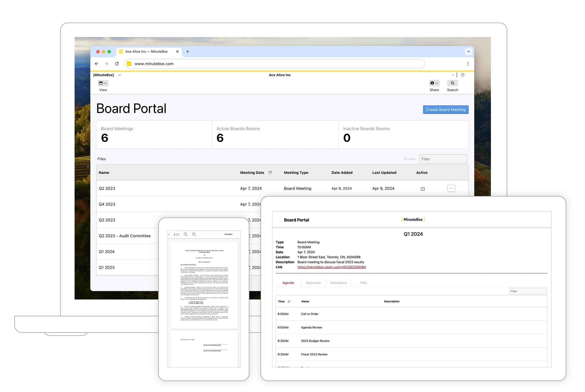Open the minutebox zoom meeting link
Image resolution: width=585 pixels, height=392 pixels.
pos(331,267)
